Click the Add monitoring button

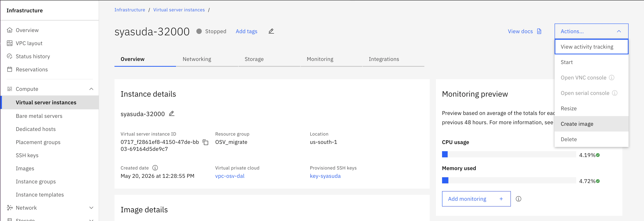click(x=476, y=199)
